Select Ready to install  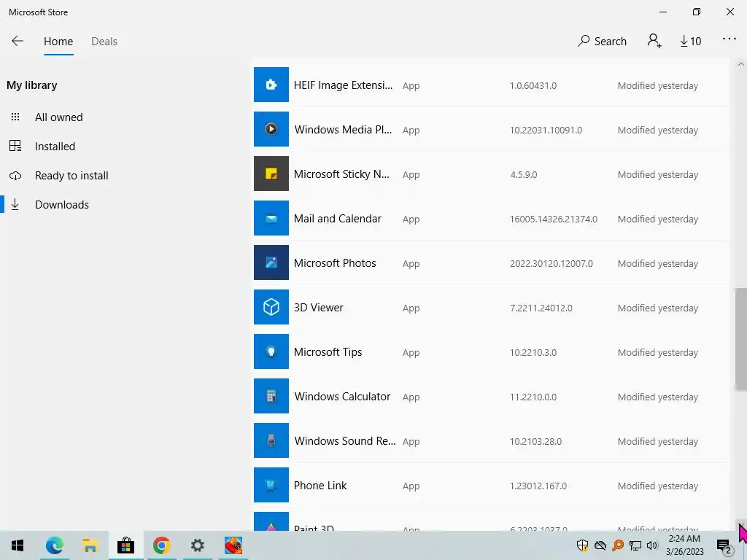pyautogui.click(x=71, y=175)
